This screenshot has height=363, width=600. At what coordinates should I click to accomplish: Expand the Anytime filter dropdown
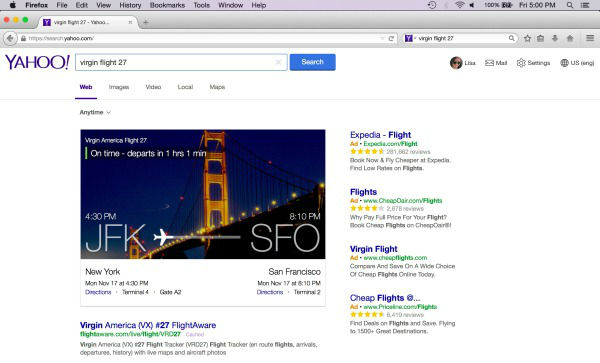point(95,112)
